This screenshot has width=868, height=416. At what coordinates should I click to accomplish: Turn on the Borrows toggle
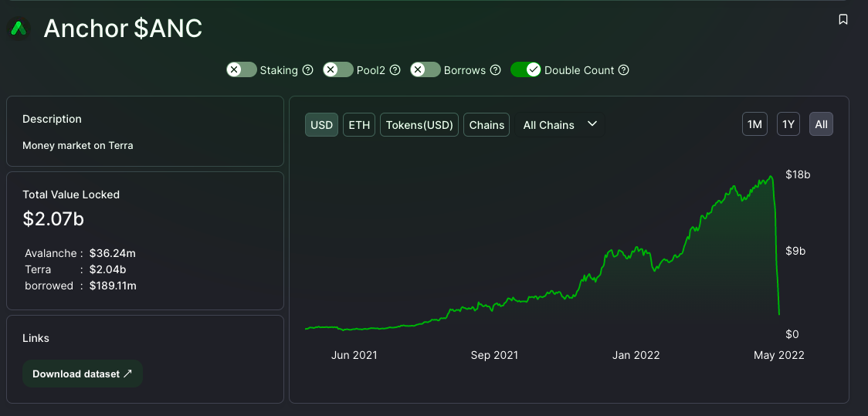(425, 69)
